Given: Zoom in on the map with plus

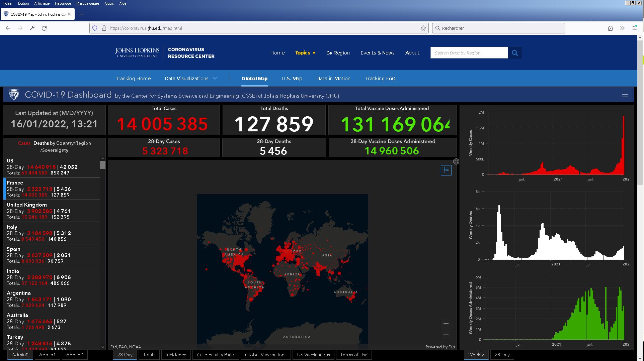Looking at the screenshot, I should point(446,323).
